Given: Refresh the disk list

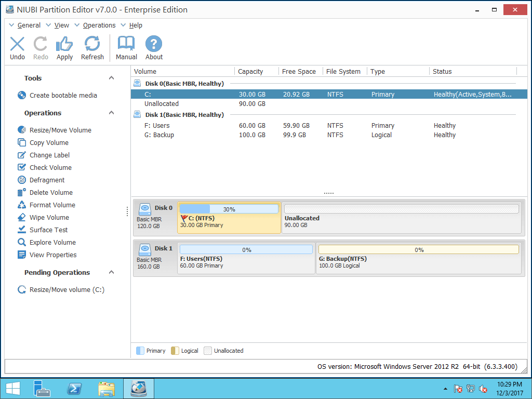Looking at the screenshot, I should pos(92,44).
